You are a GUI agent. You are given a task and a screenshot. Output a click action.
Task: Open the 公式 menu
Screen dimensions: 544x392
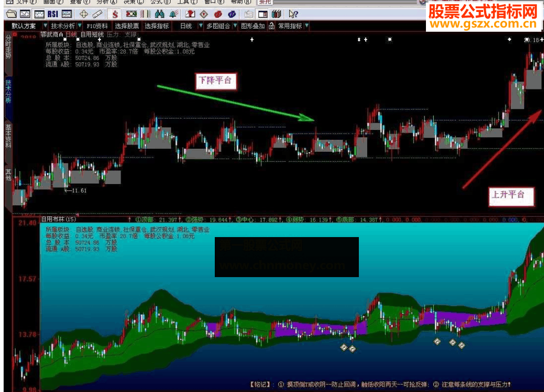(160, 2)
